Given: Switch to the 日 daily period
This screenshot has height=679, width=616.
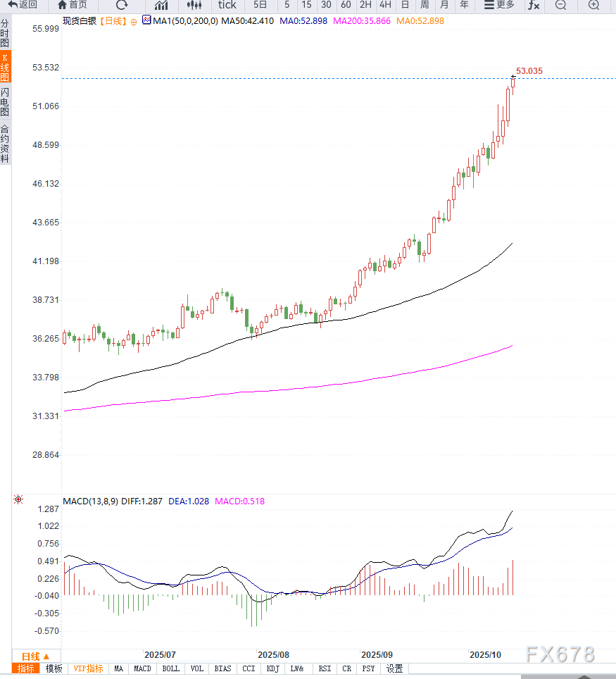Looking at the screenshot, I should (405, 5).
